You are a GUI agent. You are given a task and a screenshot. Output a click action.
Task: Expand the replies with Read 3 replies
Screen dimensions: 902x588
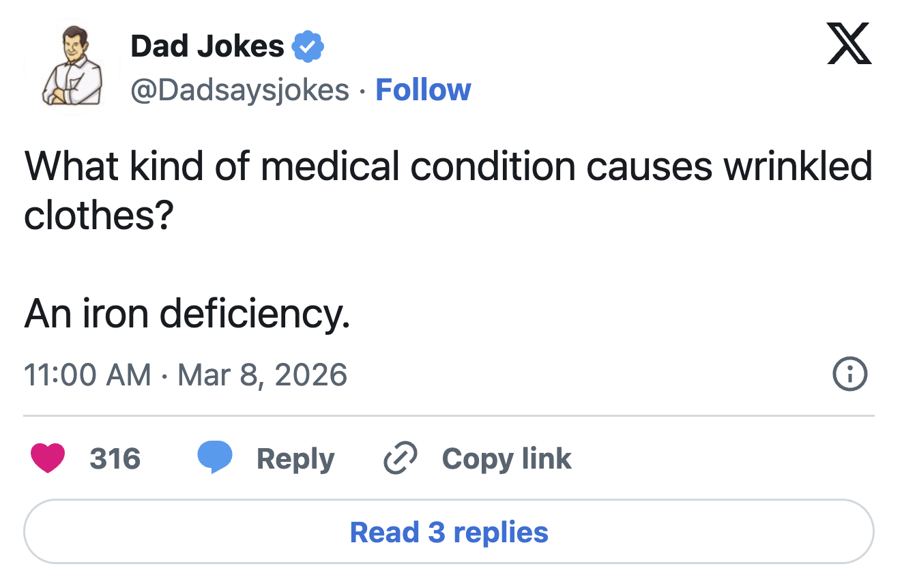pyautogui.click(x=450, y=532)
